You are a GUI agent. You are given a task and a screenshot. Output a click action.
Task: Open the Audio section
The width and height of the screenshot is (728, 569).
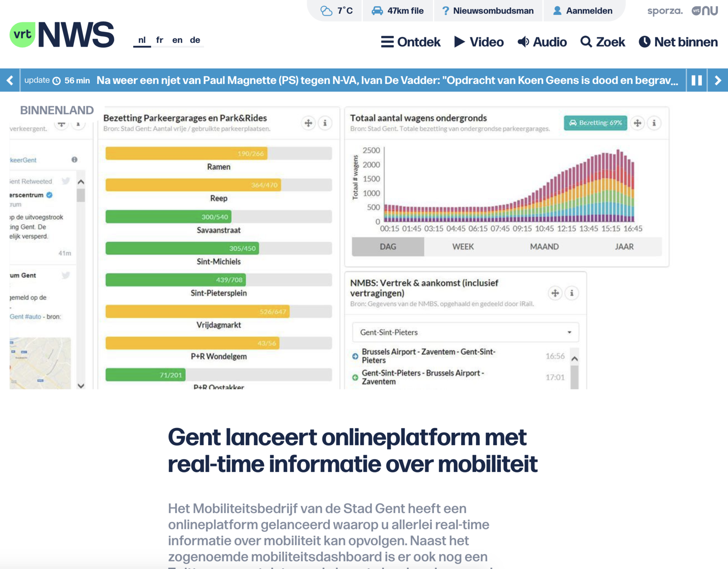pyautogui.click(x=542, y=42)
